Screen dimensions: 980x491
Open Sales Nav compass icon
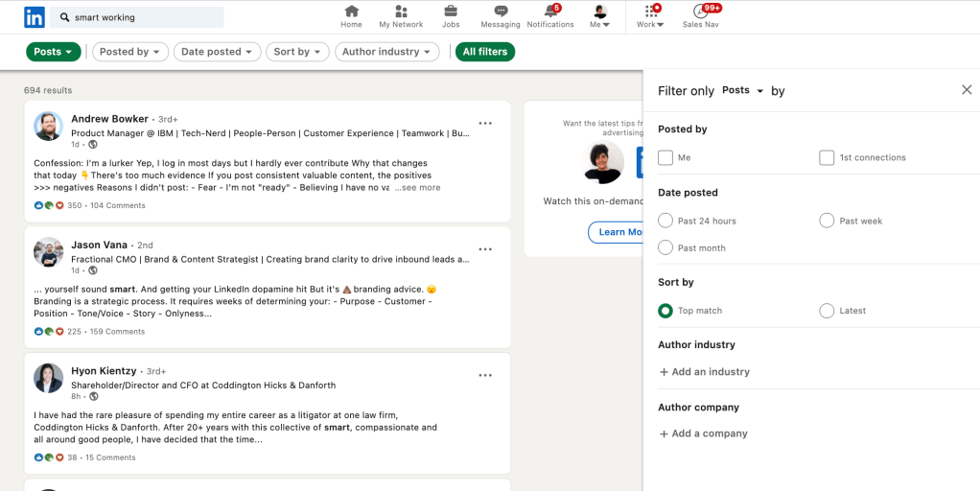(701, 12)
